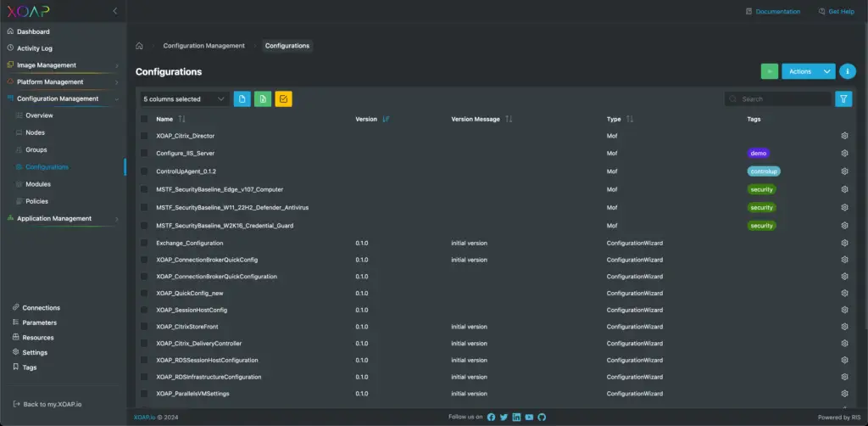Click the Actions button
Viewport: 868px width, 426px height.
pos(800,71)
